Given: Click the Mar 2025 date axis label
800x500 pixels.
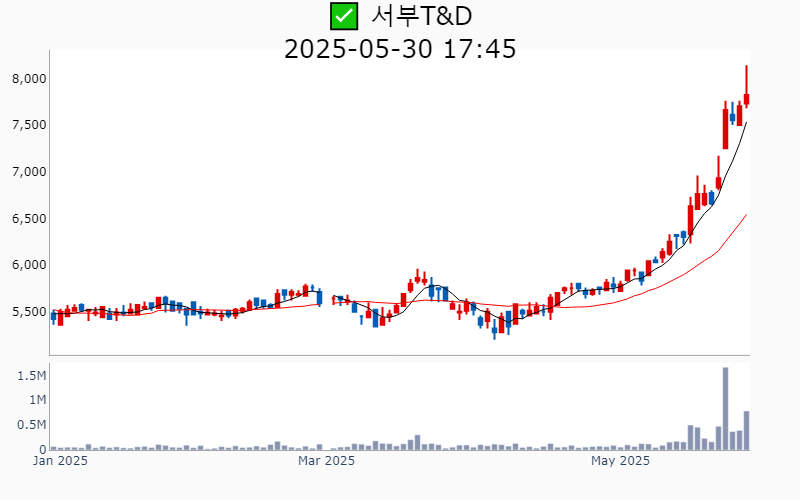Looking at the screenshot, I should pyautogui.click(x=326, y=461).
